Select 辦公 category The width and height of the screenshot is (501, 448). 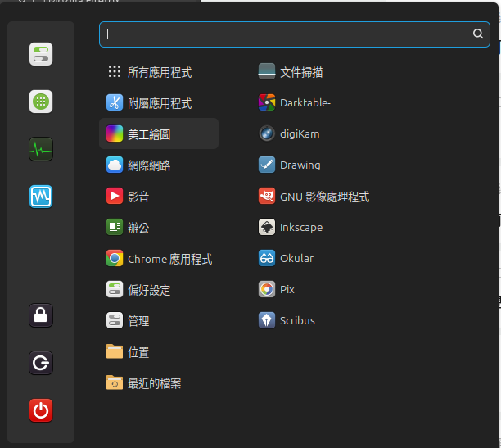(x=159, y=228)
